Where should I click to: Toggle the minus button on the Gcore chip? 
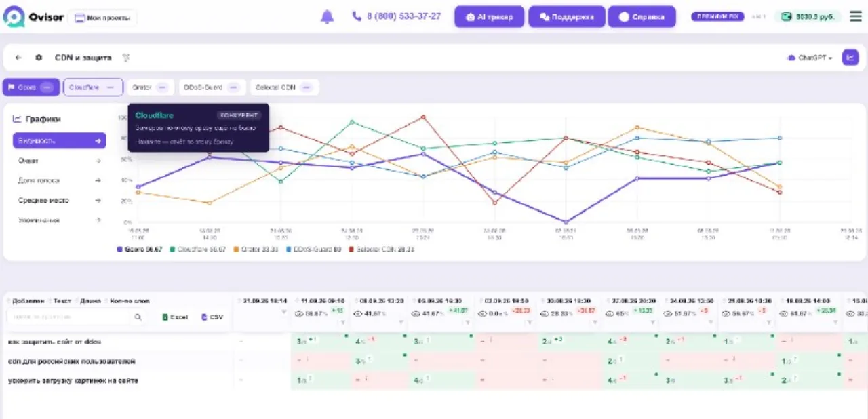pos(47,87)
